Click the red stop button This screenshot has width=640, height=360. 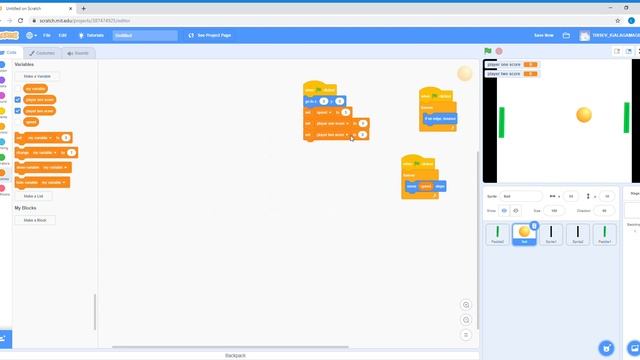499,51
